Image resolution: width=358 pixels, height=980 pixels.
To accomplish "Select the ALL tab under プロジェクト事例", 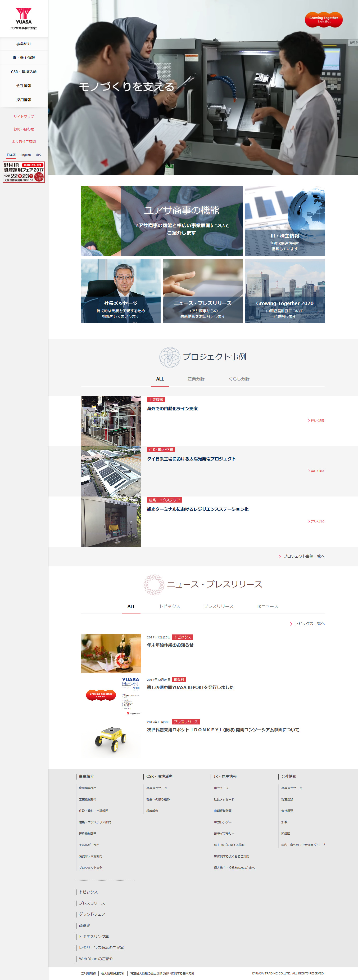I will click(160, 379).
